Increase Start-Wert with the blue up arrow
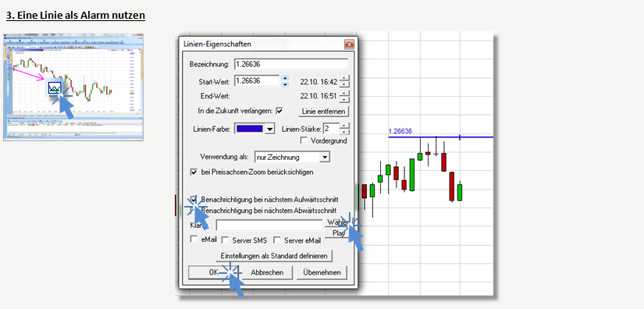Image resolution: width=644 pixels, height=309 pixels. (x=285, y=77)
